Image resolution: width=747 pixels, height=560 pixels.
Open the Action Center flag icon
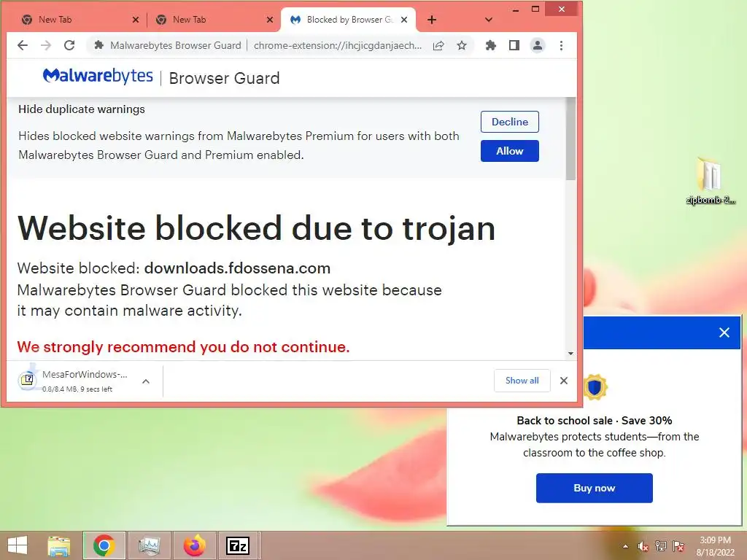(x=678, y=546)
